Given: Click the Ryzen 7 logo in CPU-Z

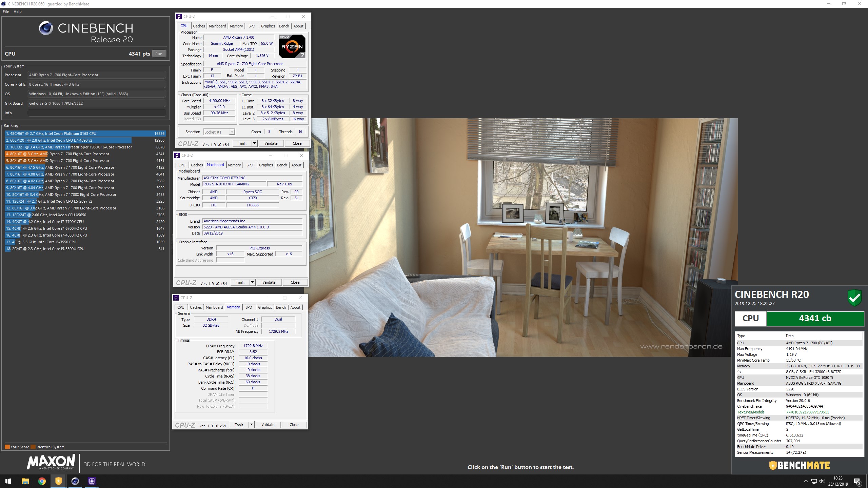Looking at the screenshot, I should (292, 46).
